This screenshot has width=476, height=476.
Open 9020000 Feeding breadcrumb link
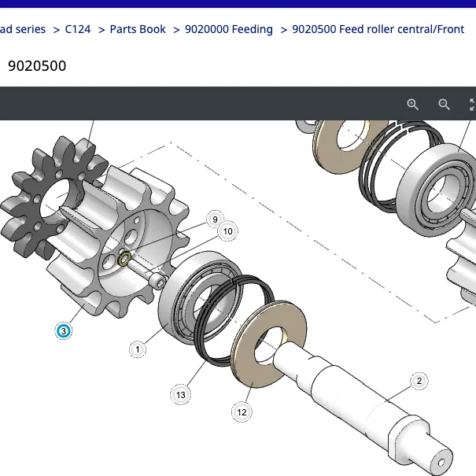229,29
